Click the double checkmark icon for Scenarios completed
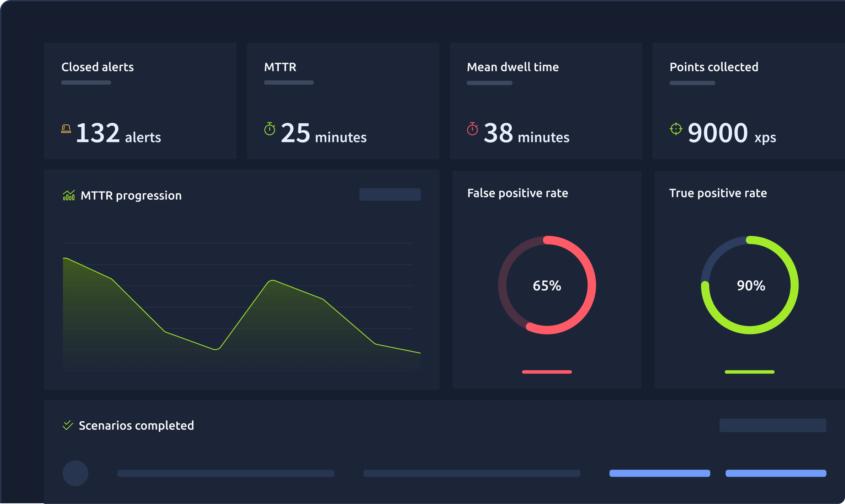Screen dimensions: 845x504 [x=68, y=425]
